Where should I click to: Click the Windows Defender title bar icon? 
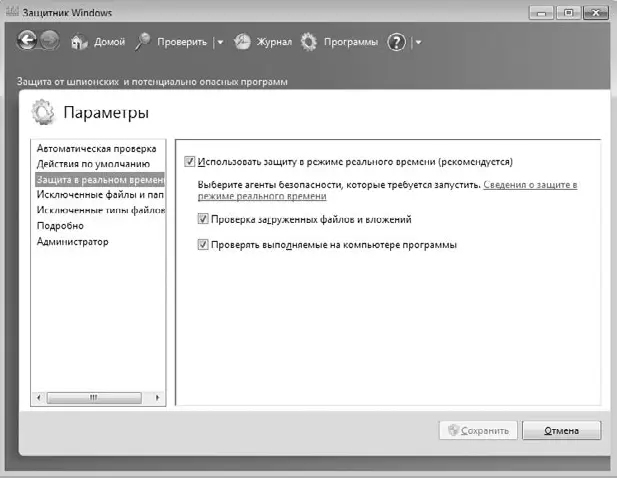click(12, 11)
